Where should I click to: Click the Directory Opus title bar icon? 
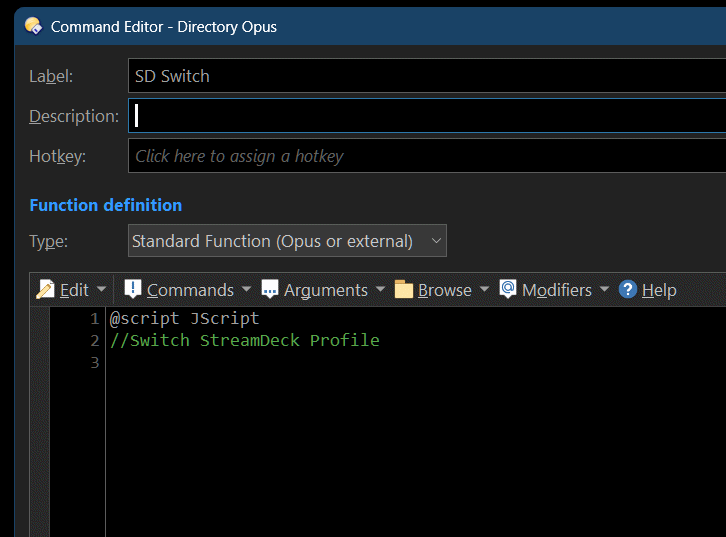33,26
